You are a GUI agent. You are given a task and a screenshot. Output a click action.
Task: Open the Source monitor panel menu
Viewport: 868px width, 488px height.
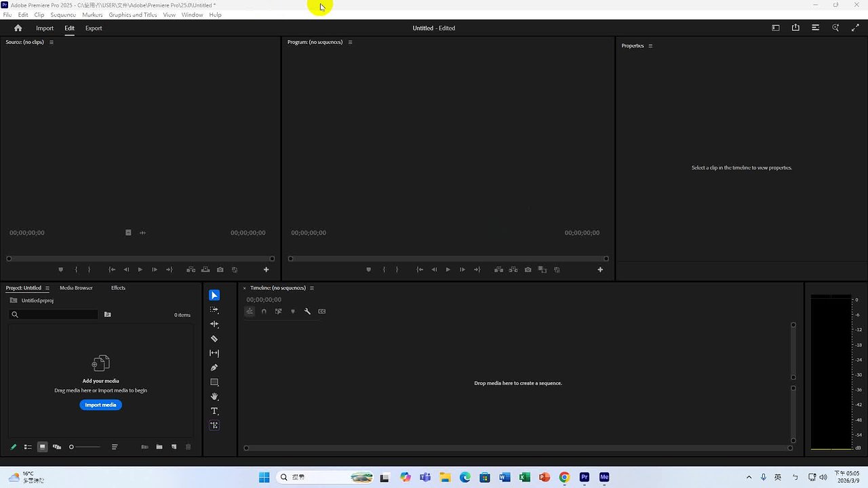pos(51,41)
